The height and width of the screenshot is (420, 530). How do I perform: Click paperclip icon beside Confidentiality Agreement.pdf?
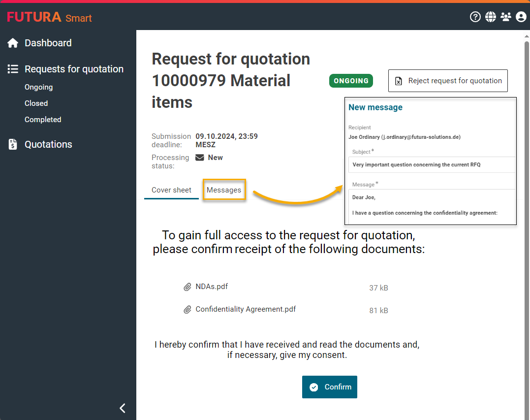click(x=187, y=310)
